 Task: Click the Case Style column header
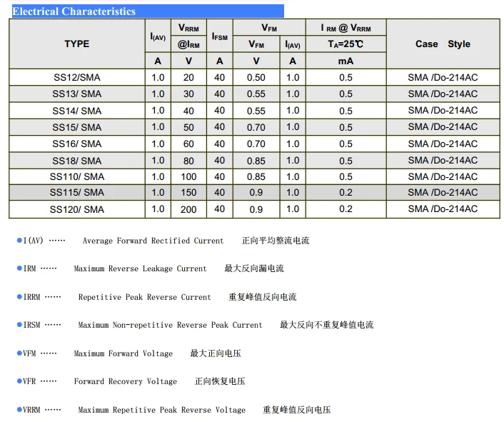(443, 44)
